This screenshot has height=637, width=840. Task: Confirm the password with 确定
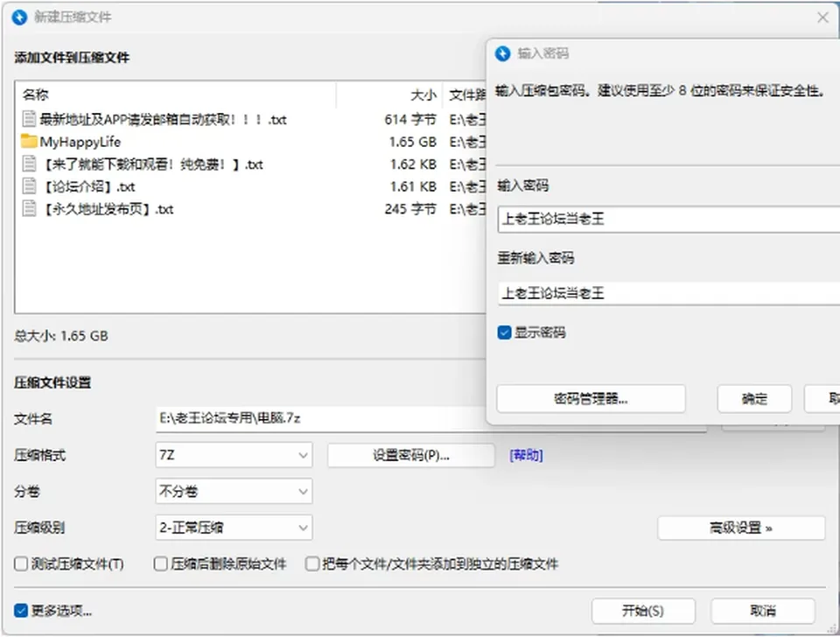click(x=754, y=399)
